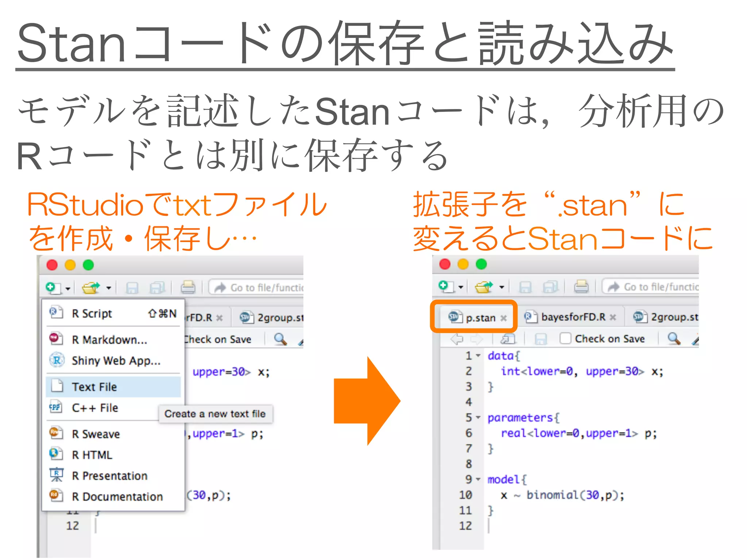Expand recent files arrow in right window
747x560 pixels.
point(502,287)
